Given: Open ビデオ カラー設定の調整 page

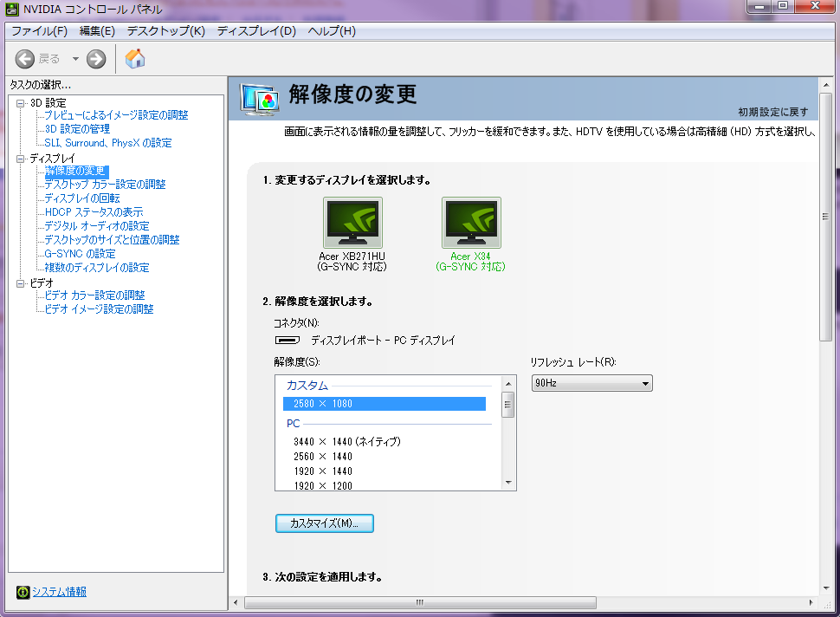Looking at the screenshot, I should [x=94, y=296].
